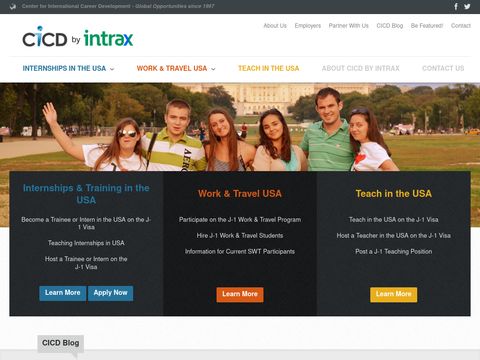Screen dimensions: 480x360
Task: Go to About CICD by Intrax
Action: tap(361, 68)
